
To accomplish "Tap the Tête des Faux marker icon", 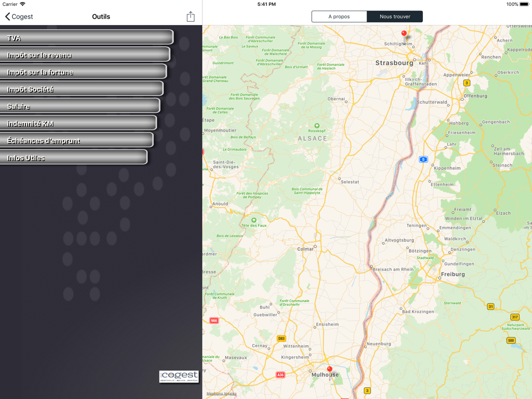I will (x=254, y=220).
